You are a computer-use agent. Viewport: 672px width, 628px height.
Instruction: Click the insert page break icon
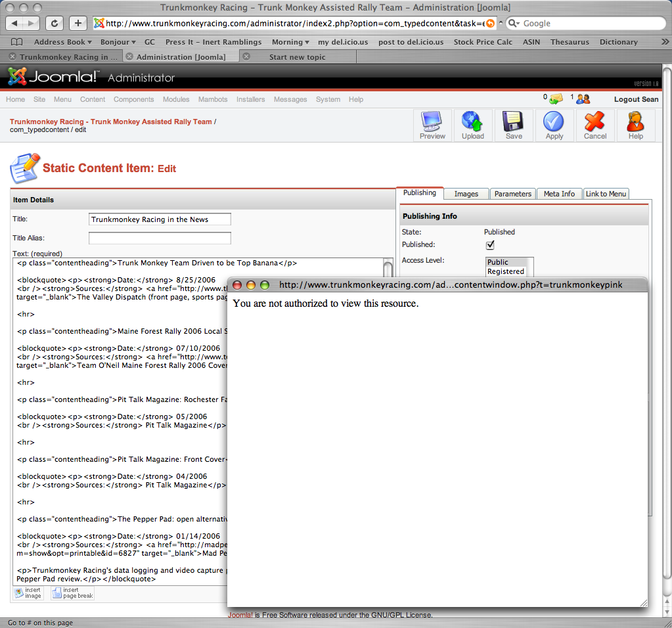(x=72, y=593)
